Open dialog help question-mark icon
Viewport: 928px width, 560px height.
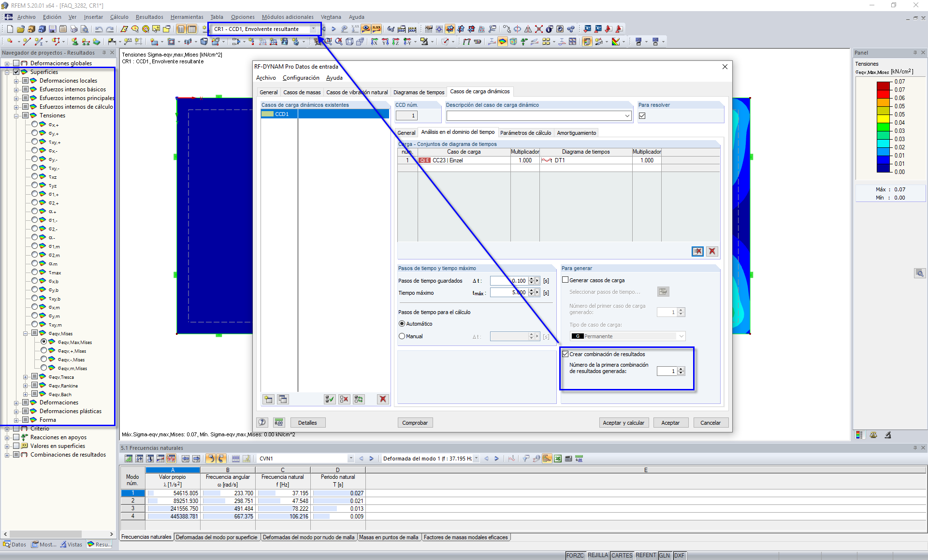262,422
